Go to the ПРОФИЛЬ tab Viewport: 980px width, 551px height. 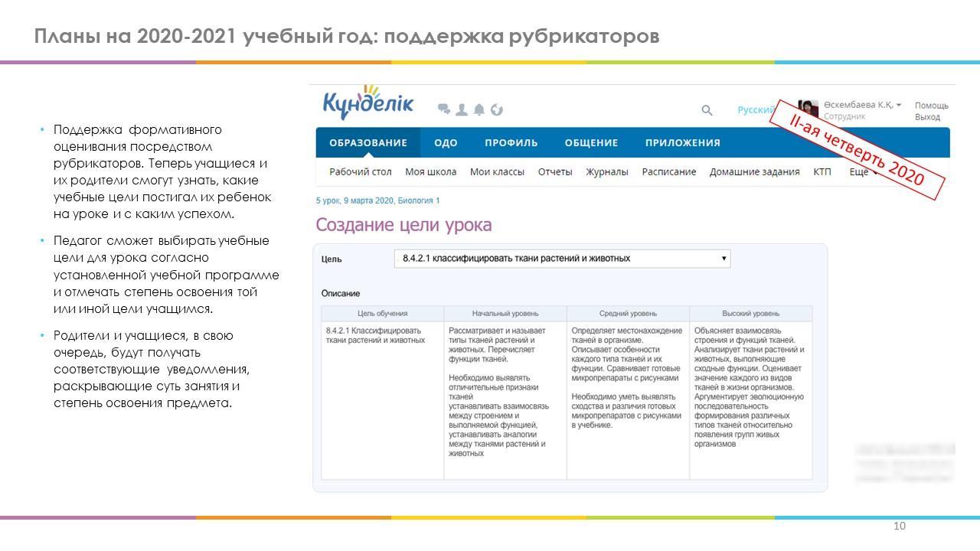click(x=511, y=143)
